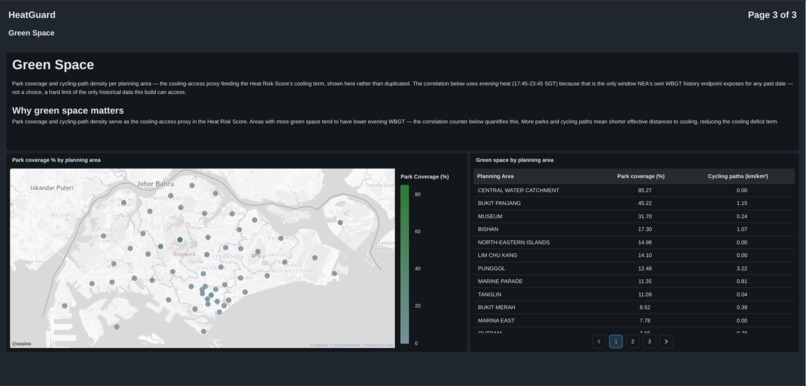Click the large 'Green Space' heading

53,65
